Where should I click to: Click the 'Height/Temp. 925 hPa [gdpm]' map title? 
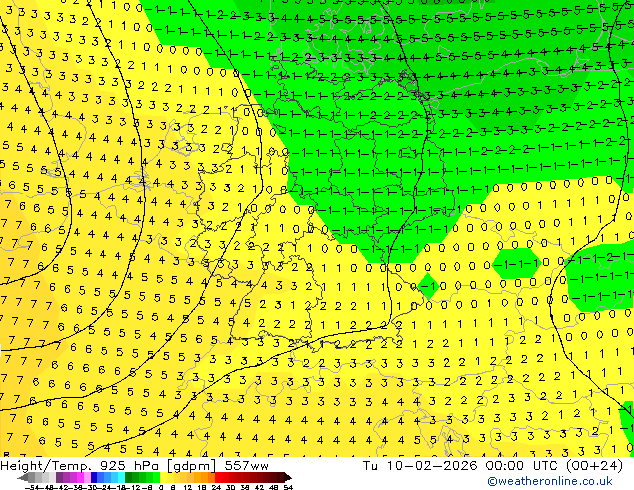108,466
